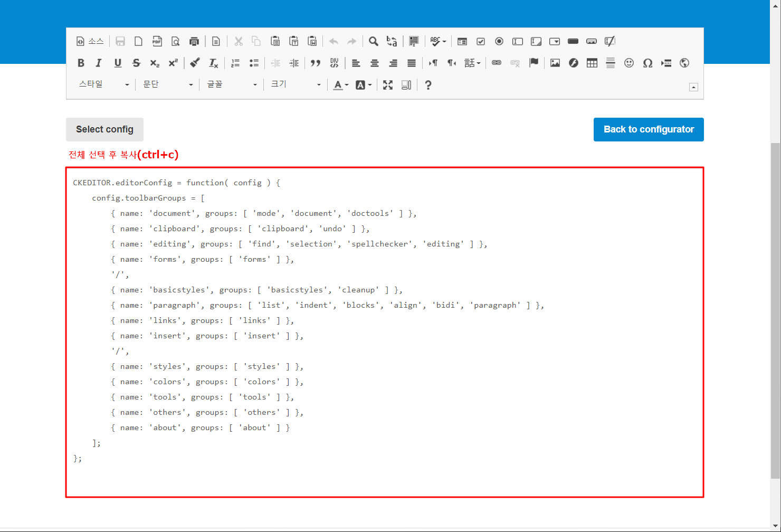The width and height of the screenshot is (781, 532).
Task: Click the anchor flag icon
Action: pos(534,63)
